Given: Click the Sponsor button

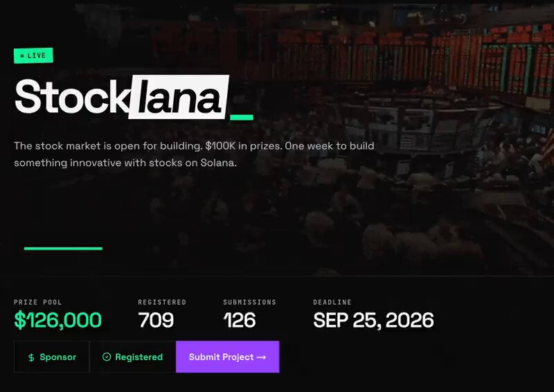Looking at the screenshot, I should [51, 357].
